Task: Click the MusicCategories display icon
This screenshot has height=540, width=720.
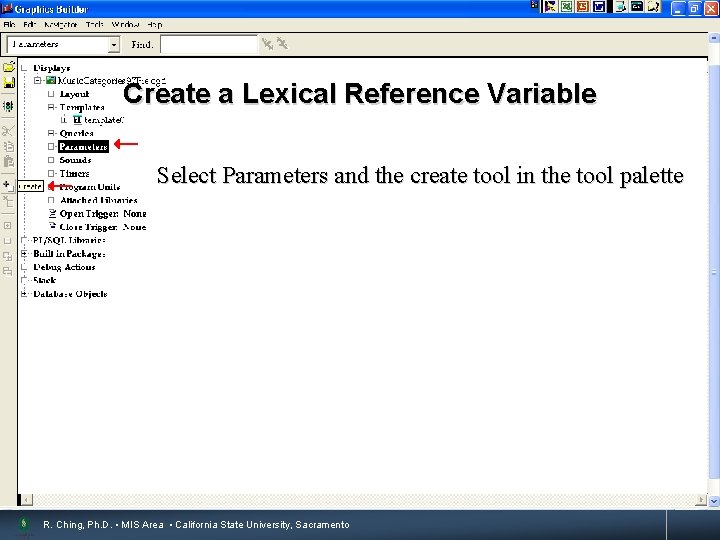Action: 51,80
